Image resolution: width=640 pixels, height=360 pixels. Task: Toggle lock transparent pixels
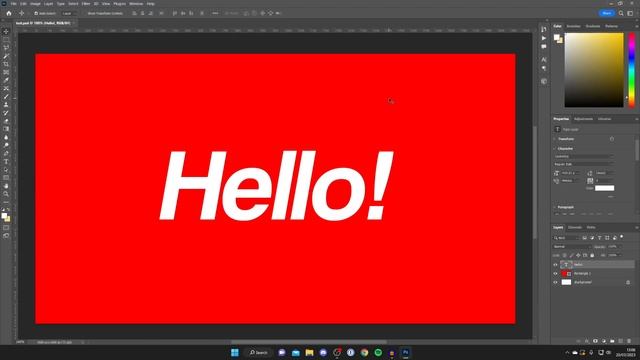(x=564, y=256)
